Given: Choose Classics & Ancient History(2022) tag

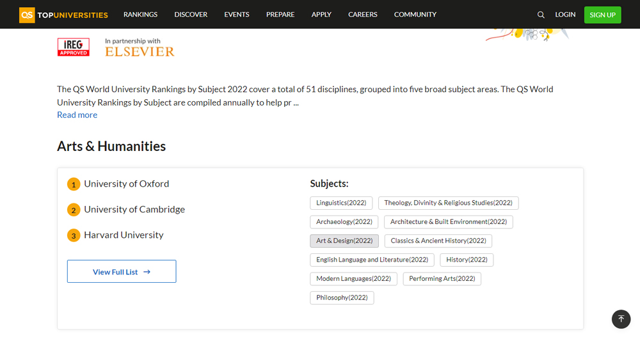Looking at the screenshot, I should [438, 241].
